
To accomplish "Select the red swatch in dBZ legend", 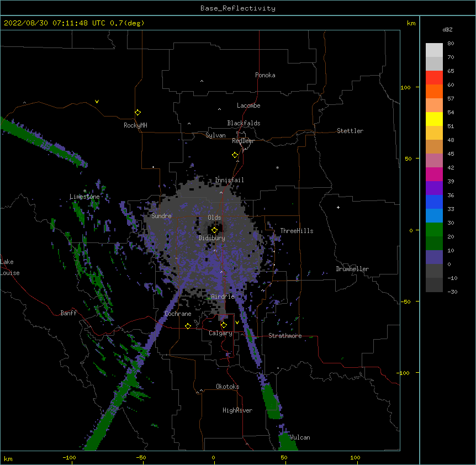I will point(434,77).
